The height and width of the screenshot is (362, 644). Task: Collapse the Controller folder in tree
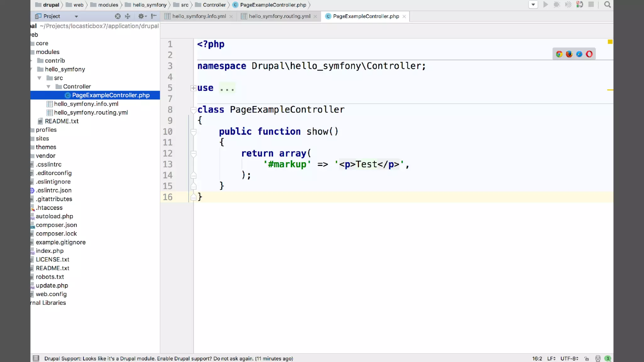pyautogui.click(x=48, y=86)
